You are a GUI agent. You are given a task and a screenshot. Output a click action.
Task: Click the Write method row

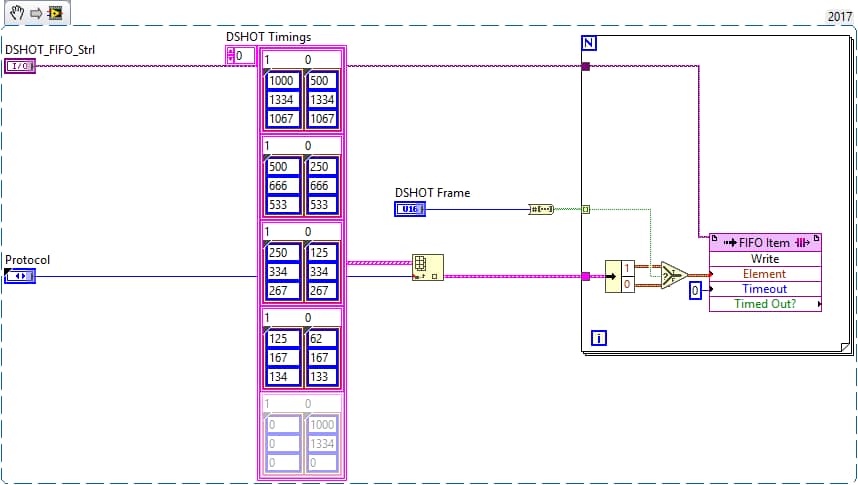765,258
